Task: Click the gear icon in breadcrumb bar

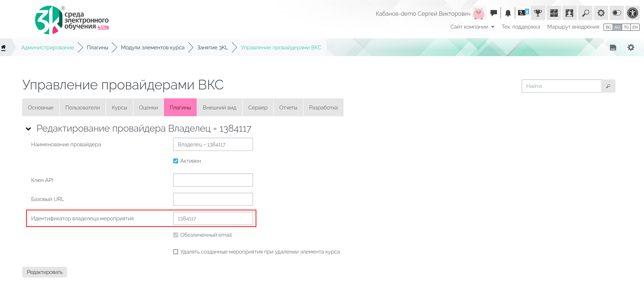Action: (631, 48)
